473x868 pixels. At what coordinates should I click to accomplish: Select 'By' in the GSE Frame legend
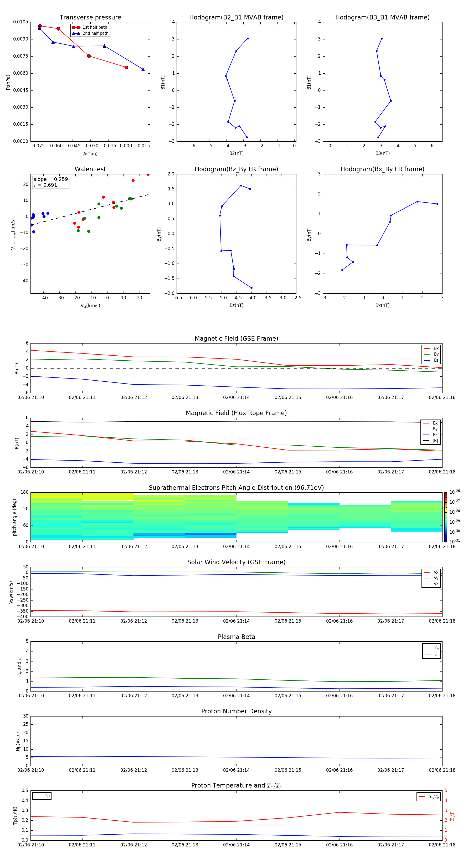point(431,354)
